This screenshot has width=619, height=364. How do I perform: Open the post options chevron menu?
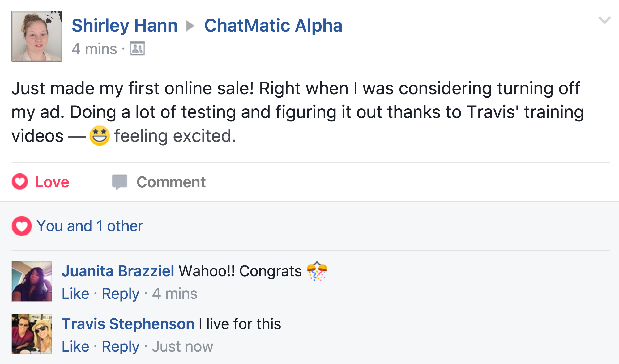click(x=604, y=20)
